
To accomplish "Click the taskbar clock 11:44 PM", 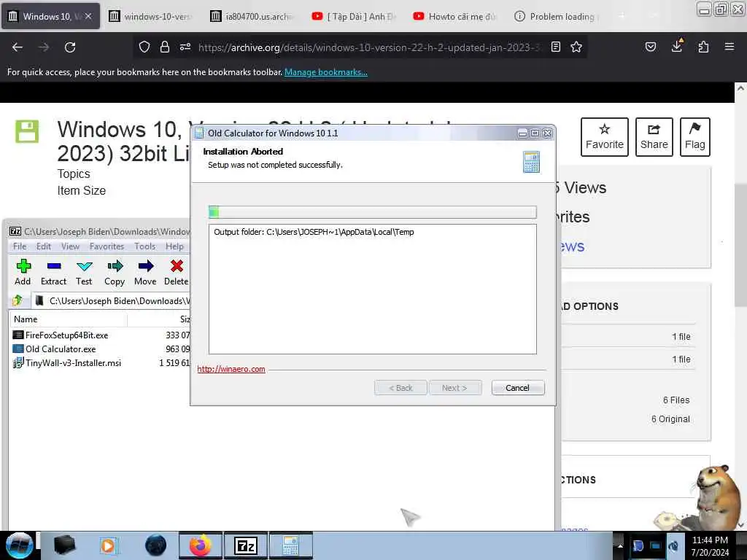I will point(710,540).
